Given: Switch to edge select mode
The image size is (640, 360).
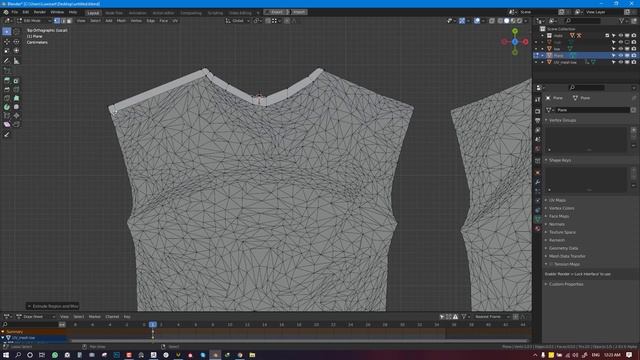Looking at the screenshot, I should click(63, 20).
